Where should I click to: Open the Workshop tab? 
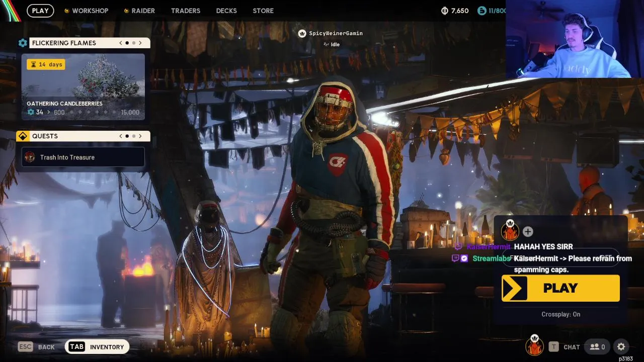[x=86, y=11]
